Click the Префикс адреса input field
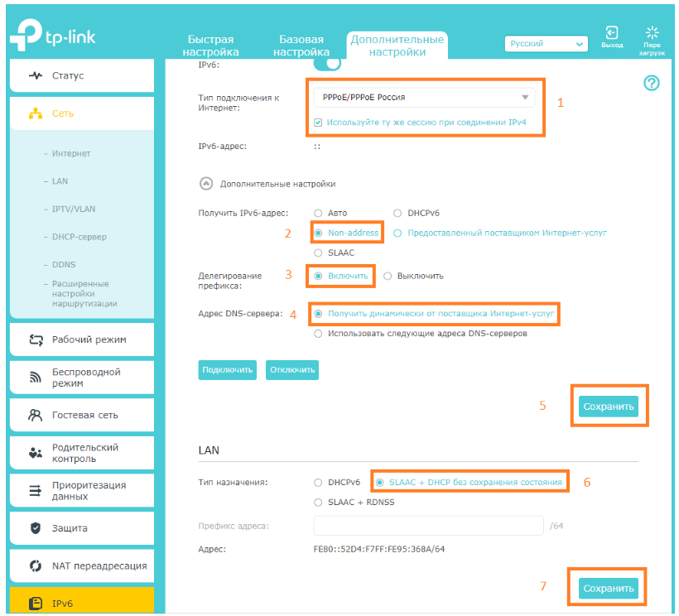Viewport: 679px width, 616px height. click(428, 526)
